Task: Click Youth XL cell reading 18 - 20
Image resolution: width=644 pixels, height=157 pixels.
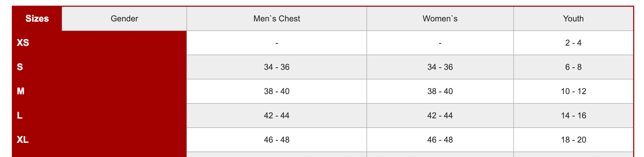Action: point(573,140)
